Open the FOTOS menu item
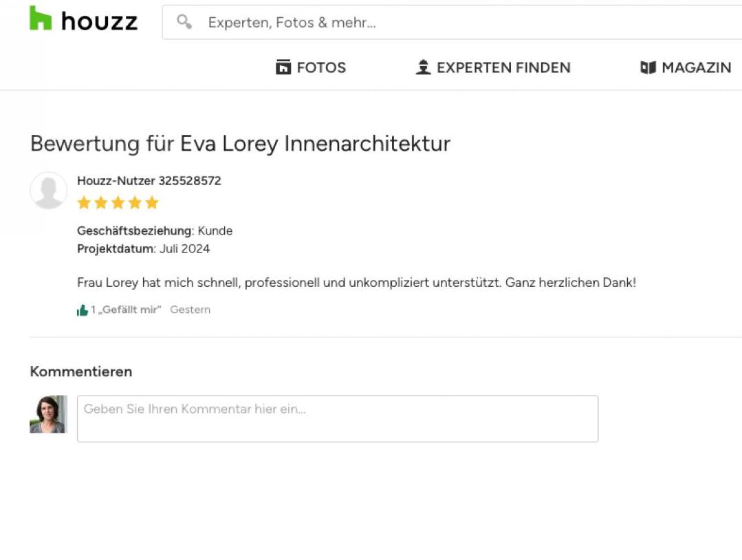The height and width of the screenshot is (560, 742). (x=321, y=67)
